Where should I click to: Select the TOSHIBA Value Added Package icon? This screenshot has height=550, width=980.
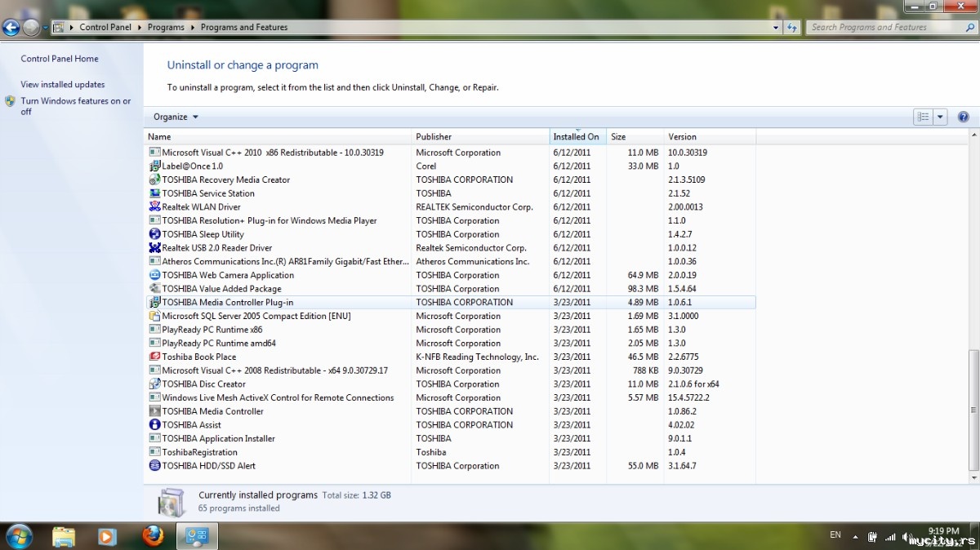[155, 289]
